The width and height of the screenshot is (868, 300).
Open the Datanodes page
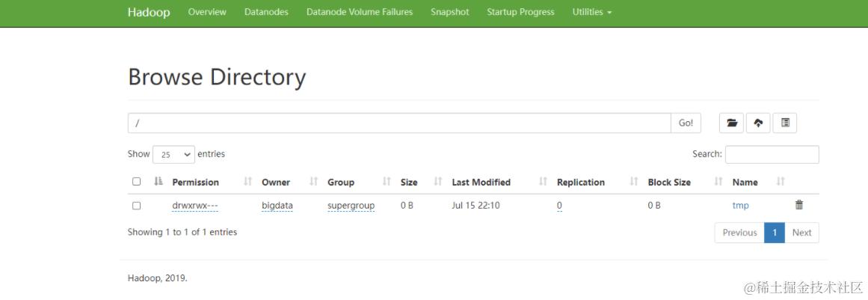click(x=266, y=12)
